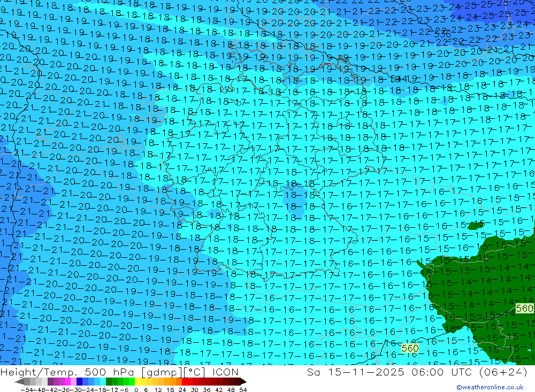Click the 54 legend scale value
Viewport: 535px width, 392px height.
point(243,390)
